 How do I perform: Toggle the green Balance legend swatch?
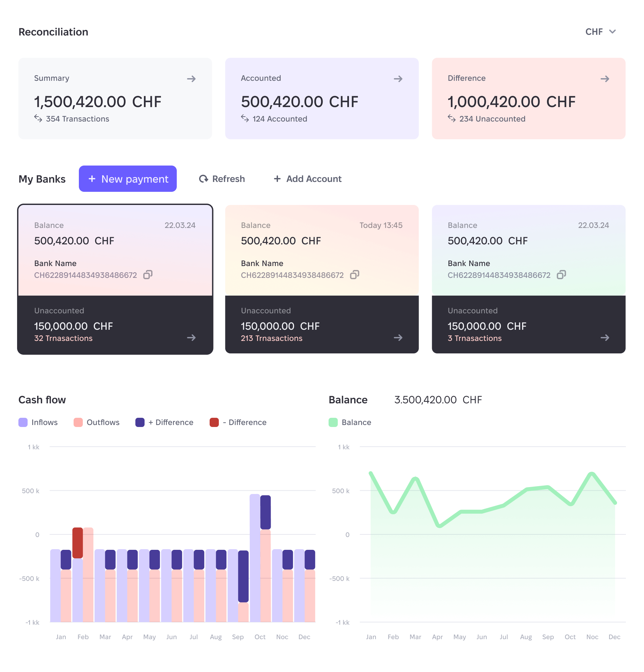(x=333, y=422)
